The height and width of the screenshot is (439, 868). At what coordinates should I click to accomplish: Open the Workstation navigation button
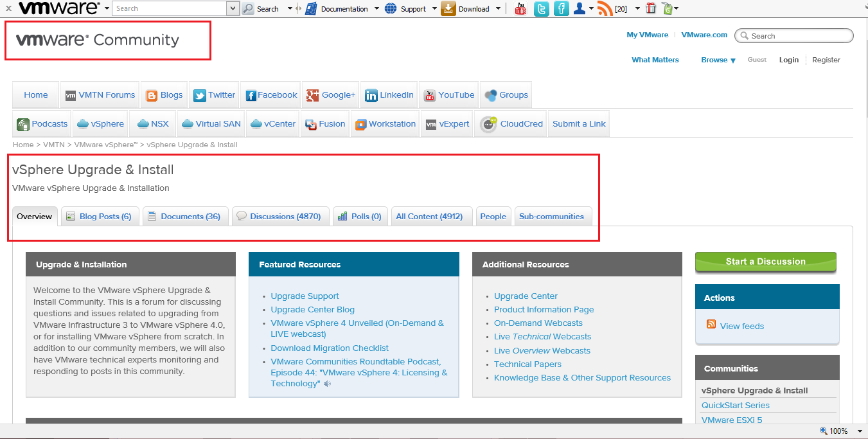click(x=385, y=123)
